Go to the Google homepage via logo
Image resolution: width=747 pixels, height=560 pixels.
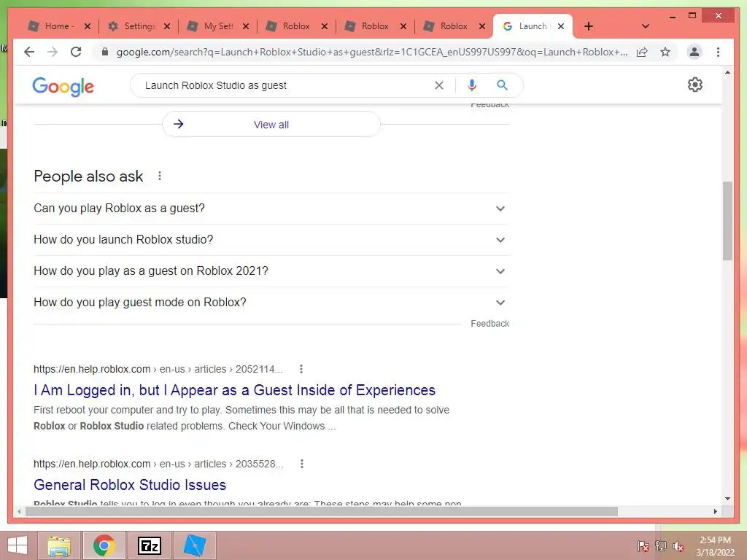tap(63, 87)
